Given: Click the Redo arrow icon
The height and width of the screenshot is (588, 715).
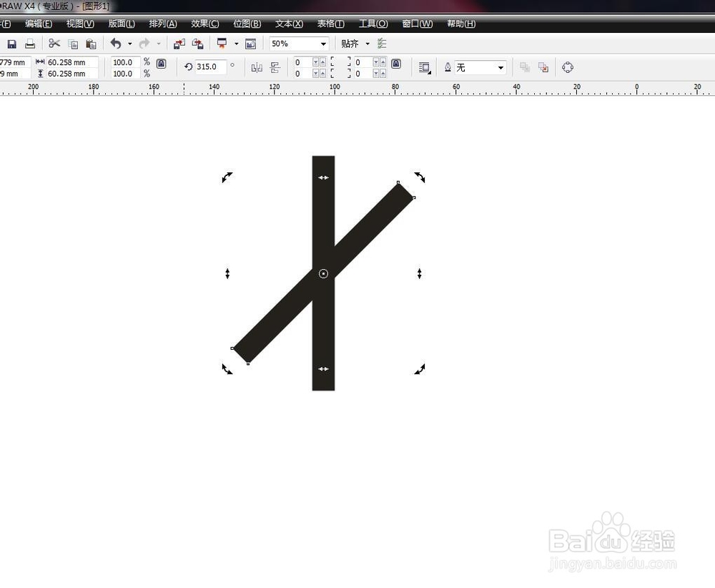Looking at the screenshot, I should pos(144,44).
